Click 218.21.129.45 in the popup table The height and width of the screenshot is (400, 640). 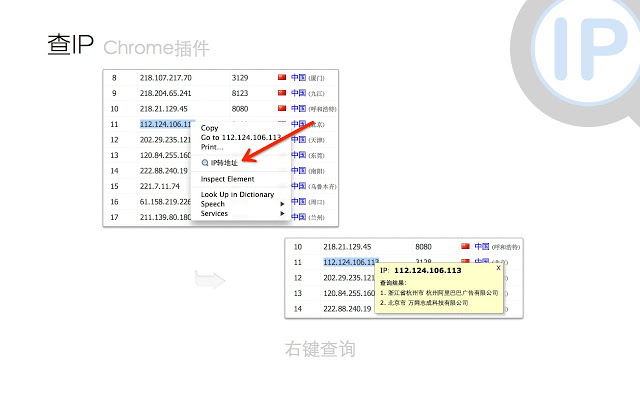pyautogui.click(x=347, y=247)
